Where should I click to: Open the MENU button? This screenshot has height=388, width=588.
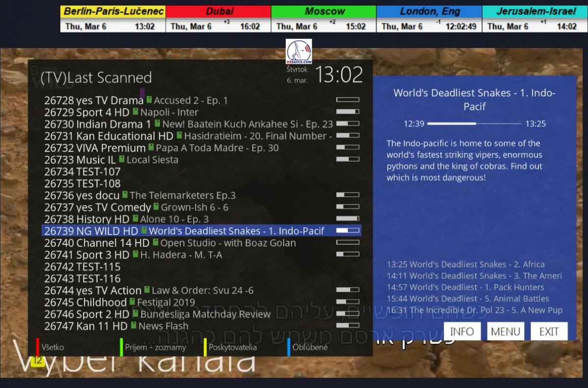tap(505, 331)
